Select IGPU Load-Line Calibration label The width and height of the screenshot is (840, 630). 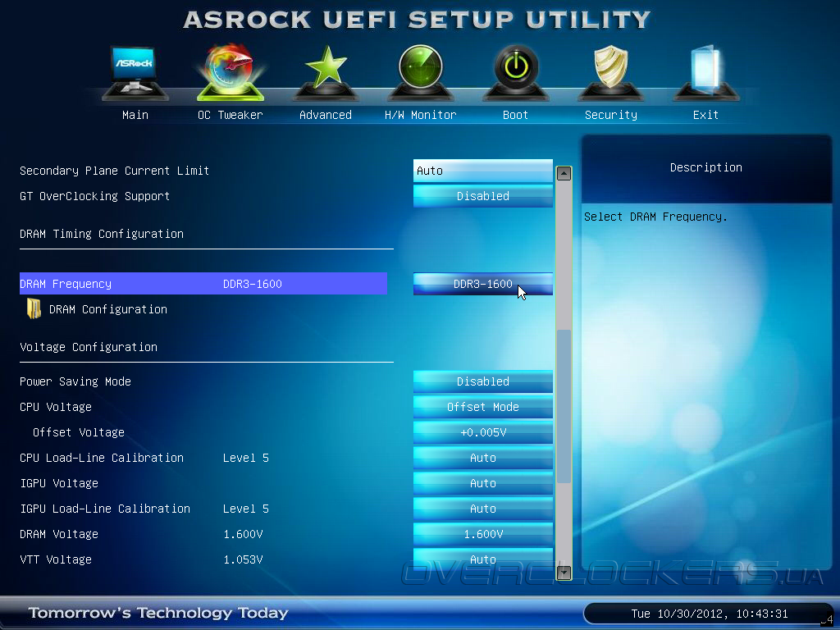point(104,509)
